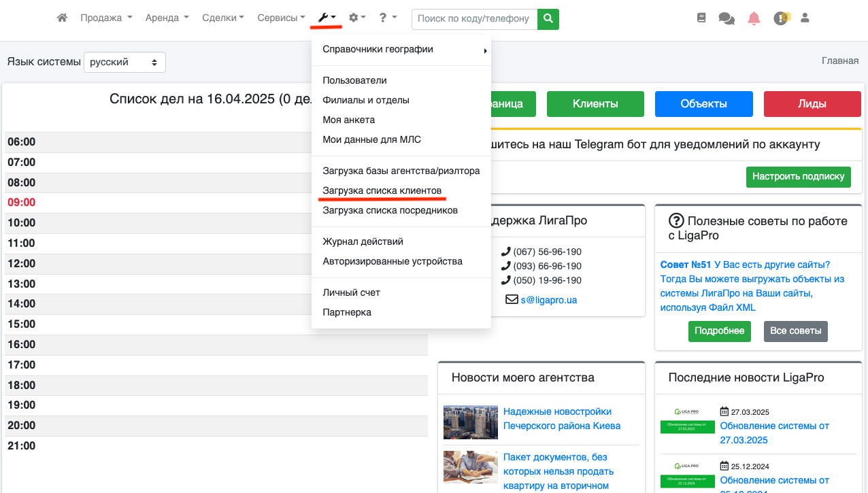Open the question mark help menu
The width and height of the screenshot is (868, 493).
pos(388,18)
